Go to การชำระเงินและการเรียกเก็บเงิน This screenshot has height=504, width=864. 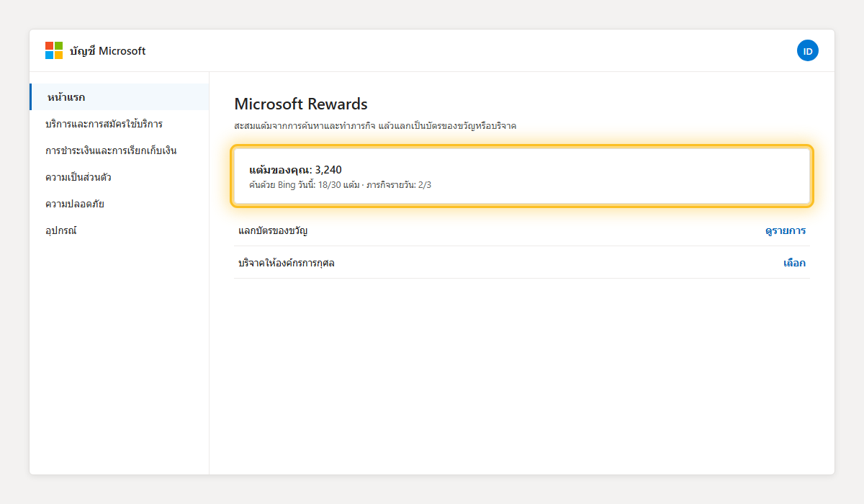point(120,150)
